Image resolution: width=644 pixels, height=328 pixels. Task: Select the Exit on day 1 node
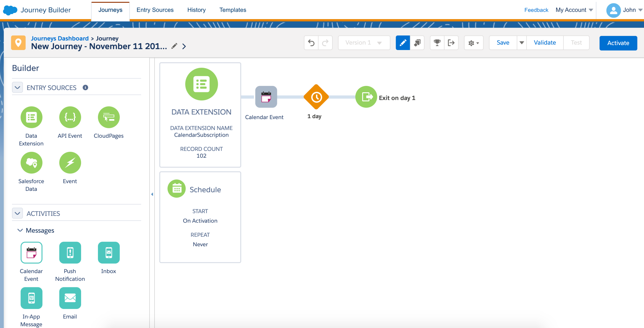(366, 97)
